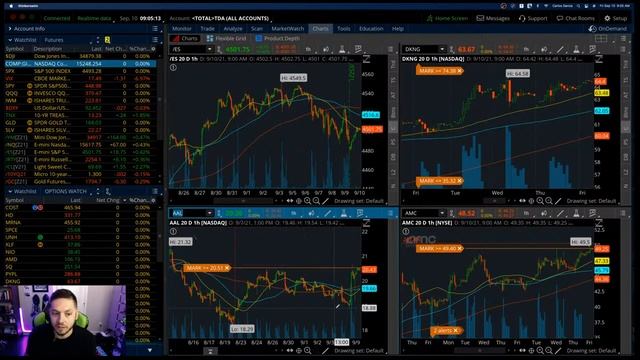640x360 pixels.
Task: Collapse the OPTIONS WATCH watchlist section
Action: point(10,191)
